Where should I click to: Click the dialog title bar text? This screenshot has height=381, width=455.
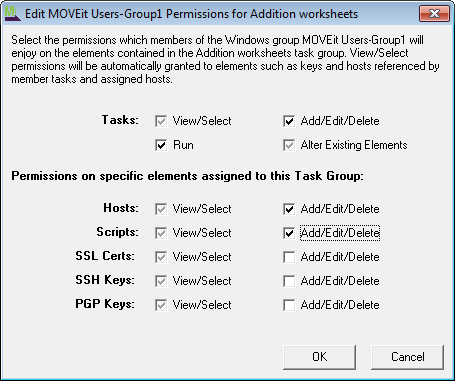click(x=191, y=14)
